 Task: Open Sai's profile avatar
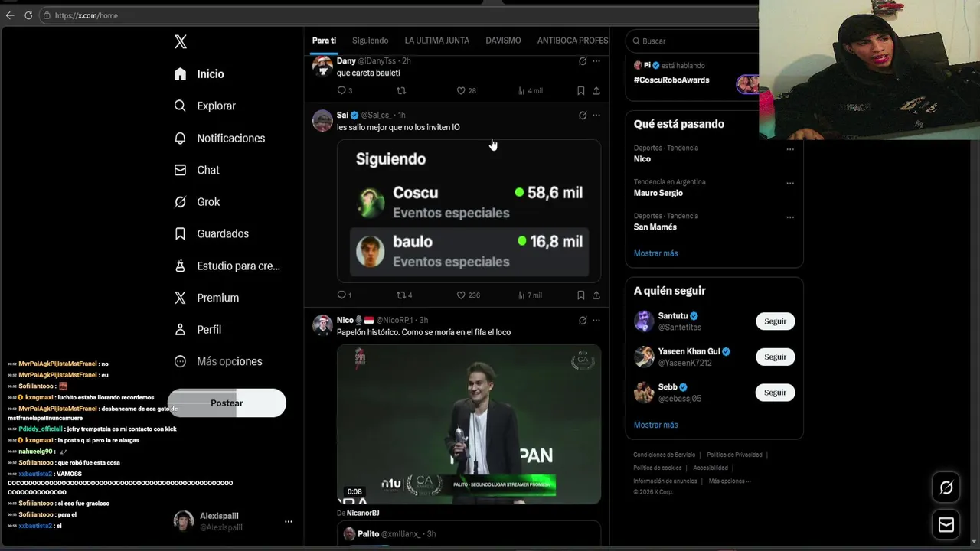(x=322, y=120)
